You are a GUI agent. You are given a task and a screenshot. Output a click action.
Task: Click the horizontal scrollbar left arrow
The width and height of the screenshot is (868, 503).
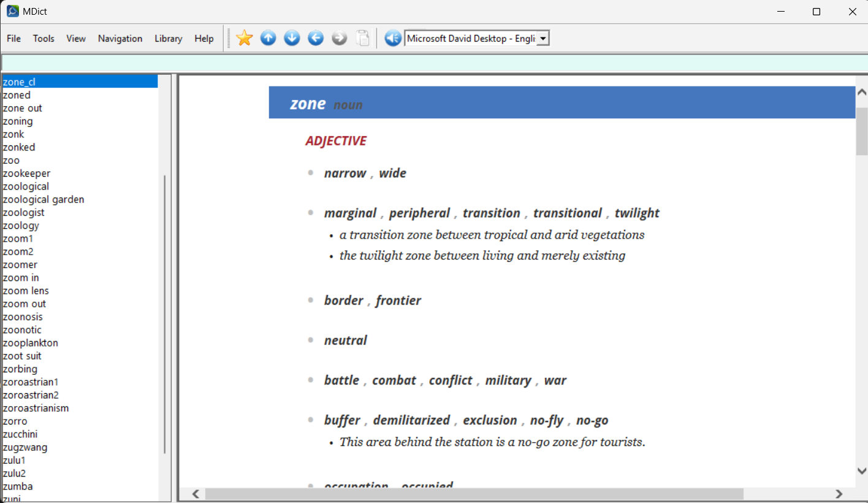click(196, 494)
